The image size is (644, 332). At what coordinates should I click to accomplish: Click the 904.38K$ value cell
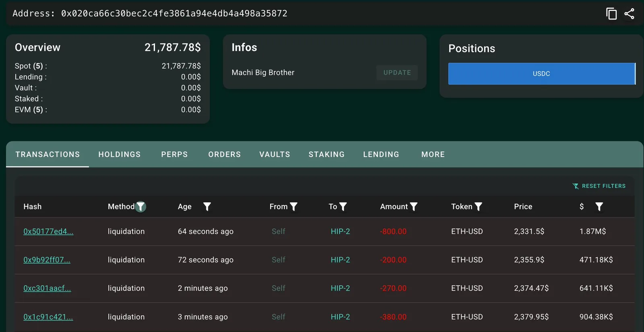[596, 317]
